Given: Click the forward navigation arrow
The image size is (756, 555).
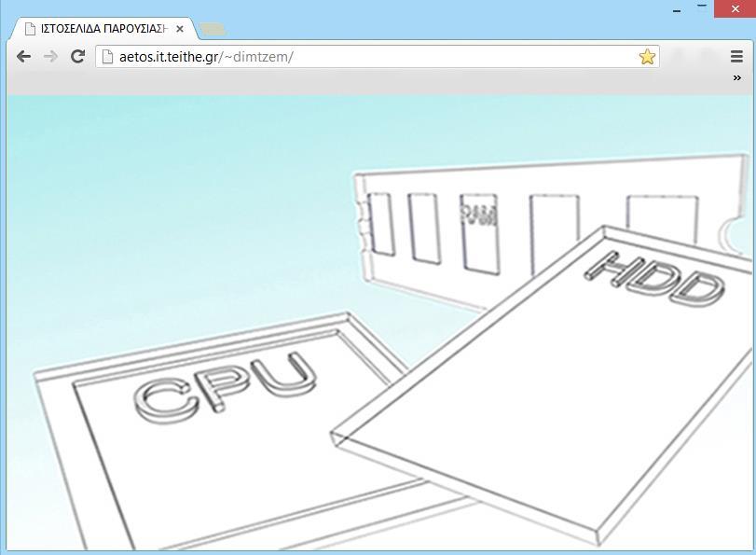Looking at the screenshot, I should pos(50,57).
